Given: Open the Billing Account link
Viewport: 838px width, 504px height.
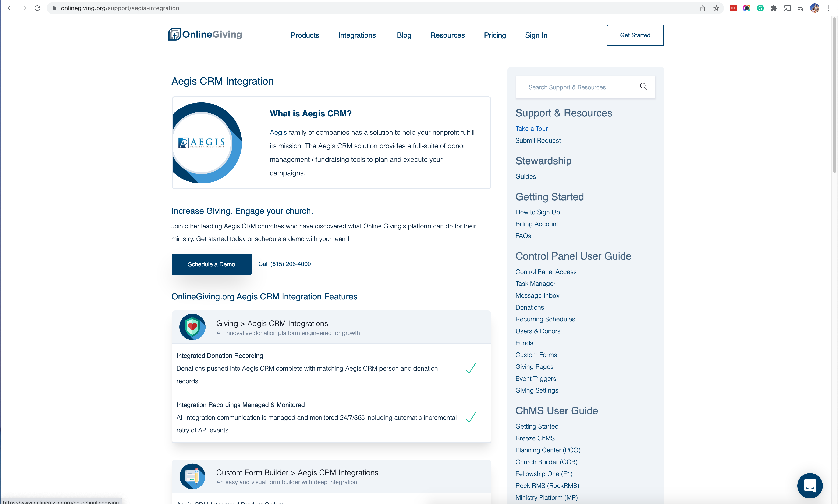Looking at the screenshot, I should tap(537, 224).
